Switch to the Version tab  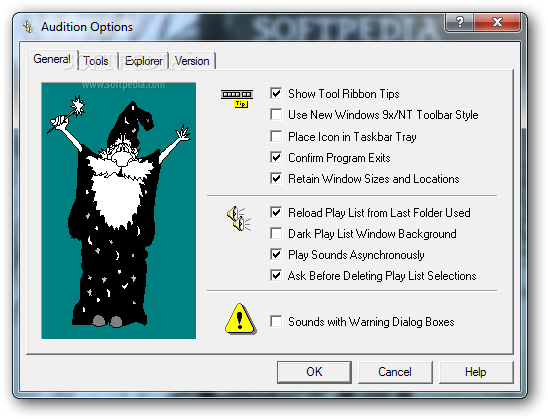pyautogui.click(x=192, y=61)
